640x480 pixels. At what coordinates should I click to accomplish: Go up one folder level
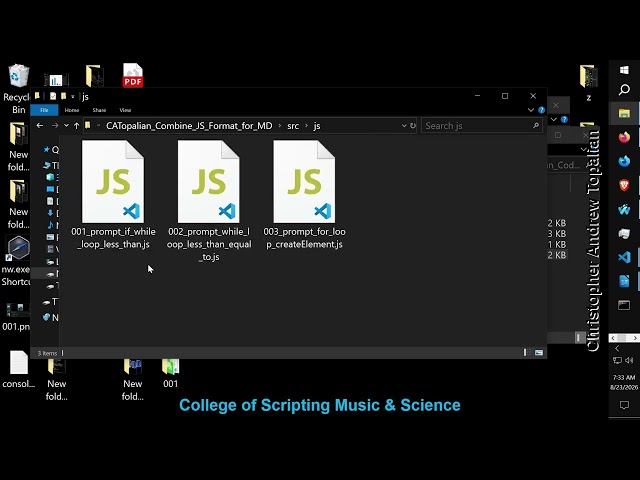[76, 126]
